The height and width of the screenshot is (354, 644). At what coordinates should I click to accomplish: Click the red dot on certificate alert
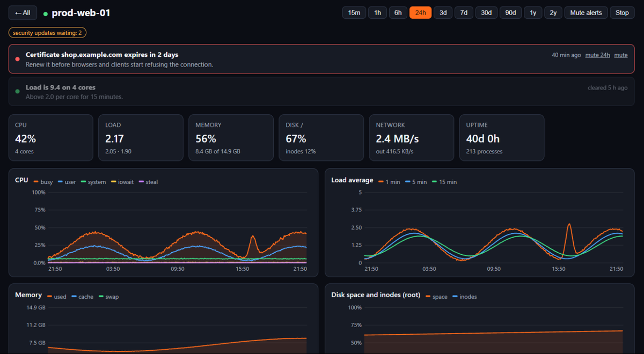[18, 60]
